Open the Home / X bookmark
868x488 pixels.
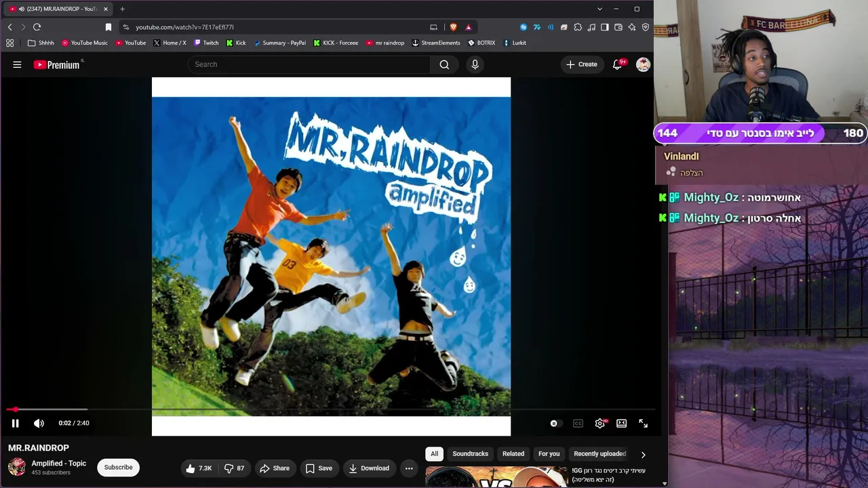pyautogui.click(x=170, y=43)
